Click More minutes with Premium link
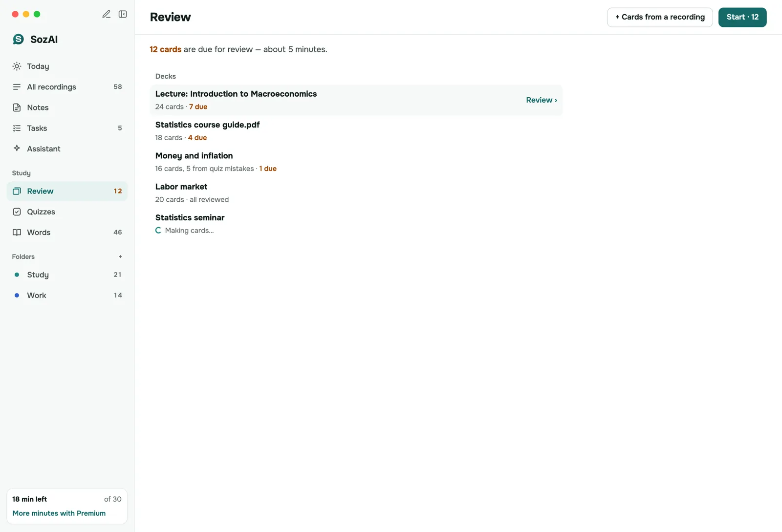782x532 pixels. pos(59,513)
